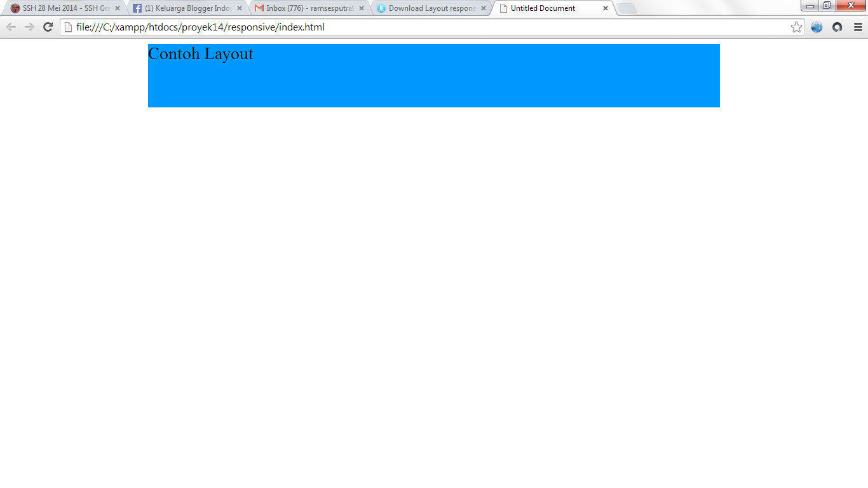The height and width of the screenshot is (488, 868).
Task: Open the globe browser extension icon
Action: coord(817,27)
